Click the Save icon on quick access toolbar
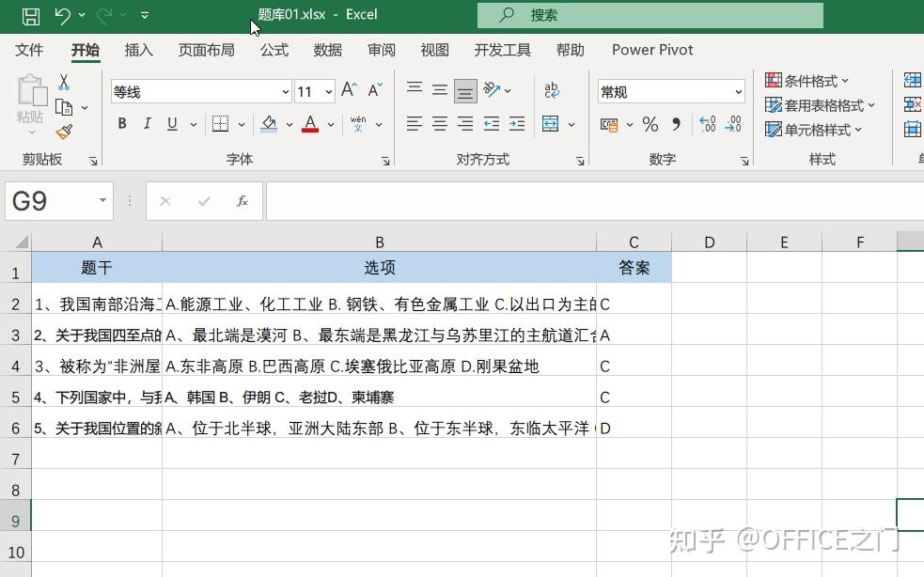 (x=30, y=15)
